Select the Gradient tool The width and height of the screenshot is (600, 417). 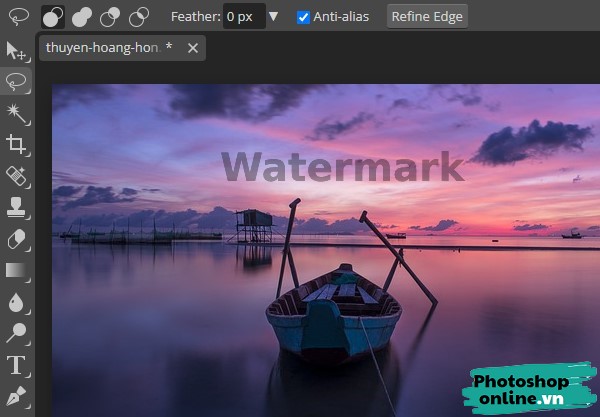[16, 270]
